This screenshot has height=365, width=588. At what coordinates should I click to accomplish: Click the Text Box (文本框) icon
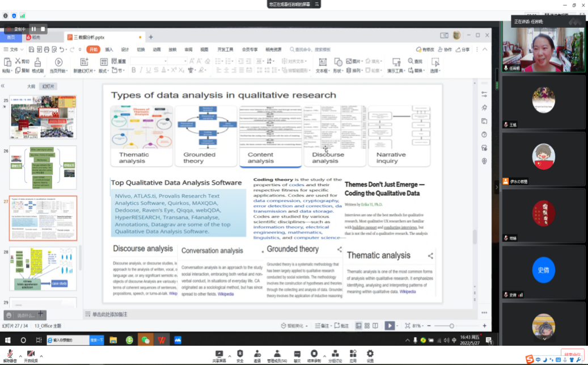(323, 62)
